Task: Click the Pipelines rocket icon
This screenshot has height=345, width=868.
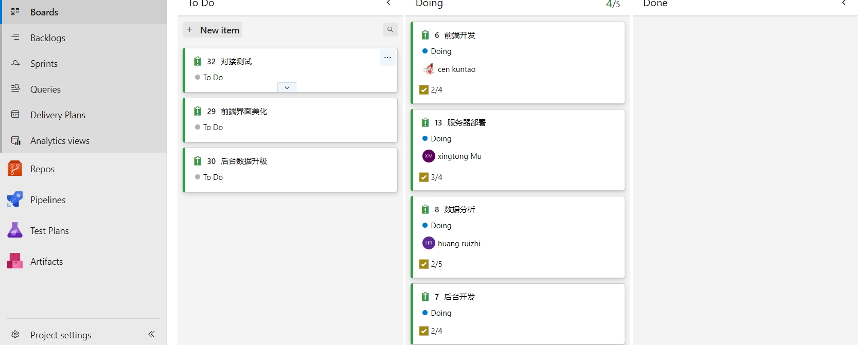Action: (x=15, y=199)
